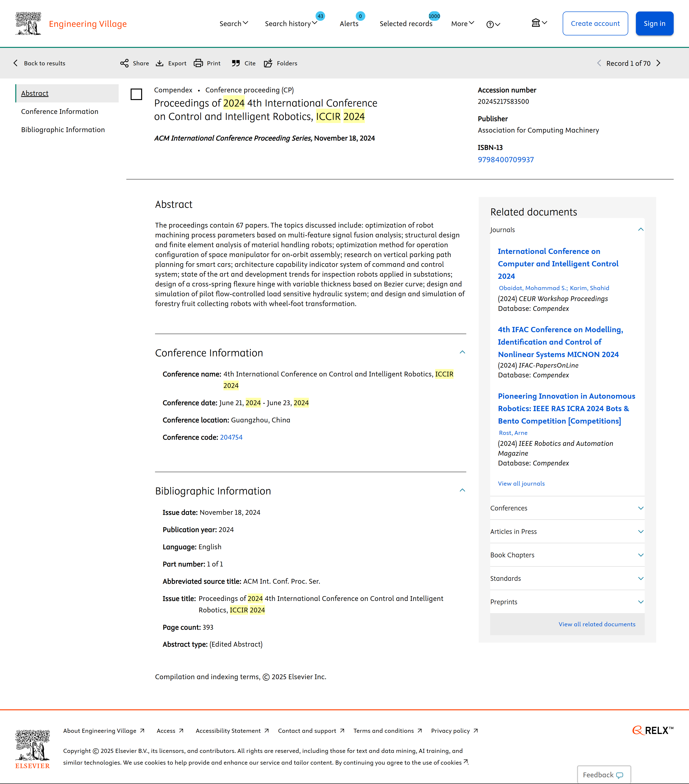Jump to Bibliographic Information in side nav
The width and height of the screenshot is (689, 784).
click(63, 130)
